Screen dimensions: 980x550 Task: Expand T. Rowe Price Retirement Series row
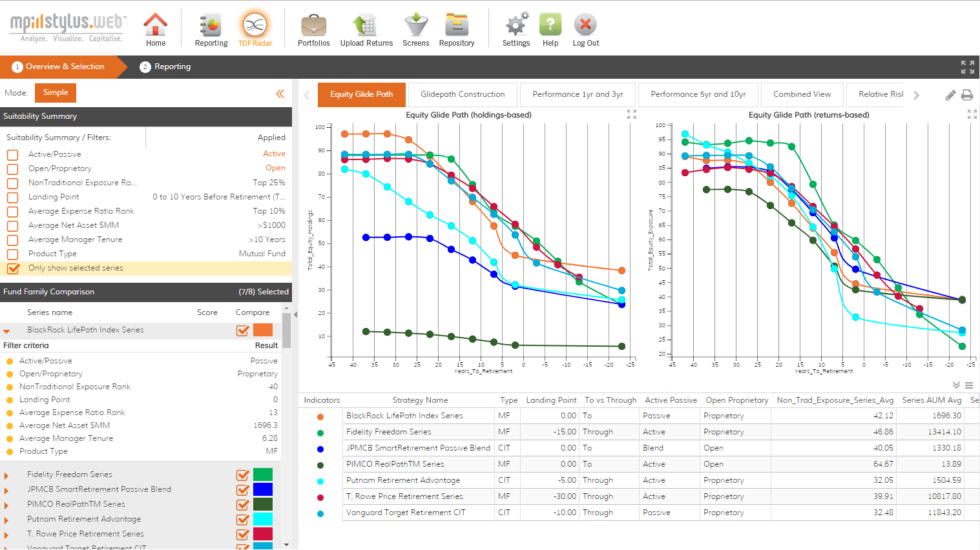pos(6,535)
